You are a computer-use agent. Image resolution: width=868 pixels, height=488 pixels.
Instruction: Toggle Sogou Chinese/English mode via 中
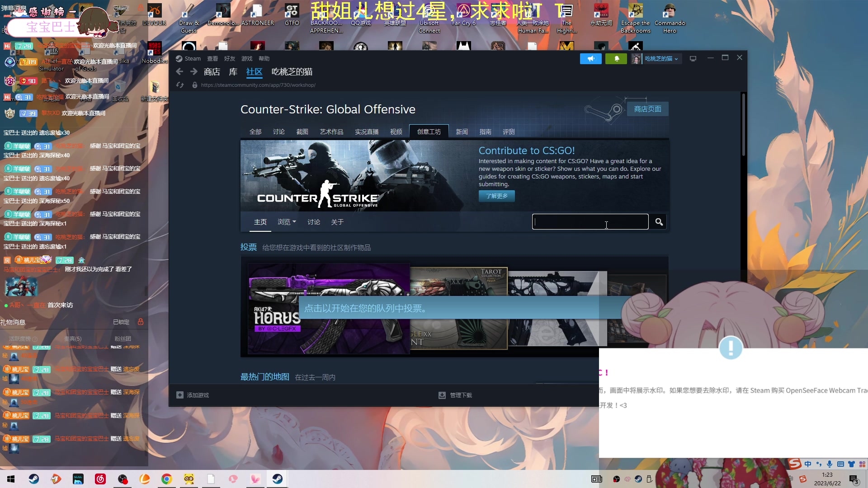coord(808,465)
